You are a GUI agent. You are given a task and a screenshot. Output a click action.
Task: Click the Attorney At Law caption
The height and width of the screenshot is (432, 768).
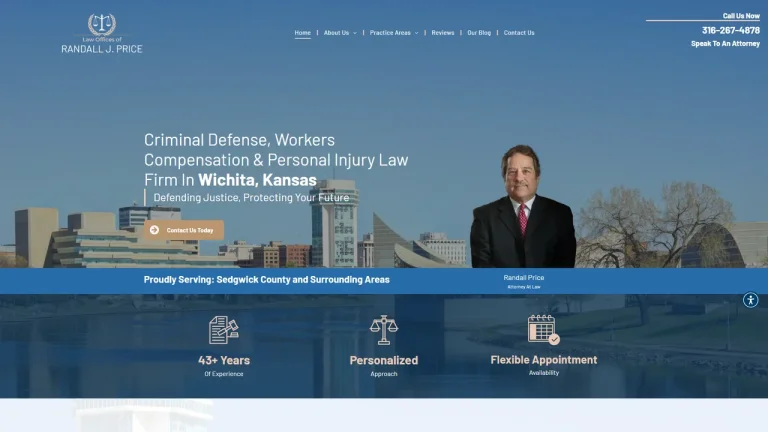tap(524, 287)
